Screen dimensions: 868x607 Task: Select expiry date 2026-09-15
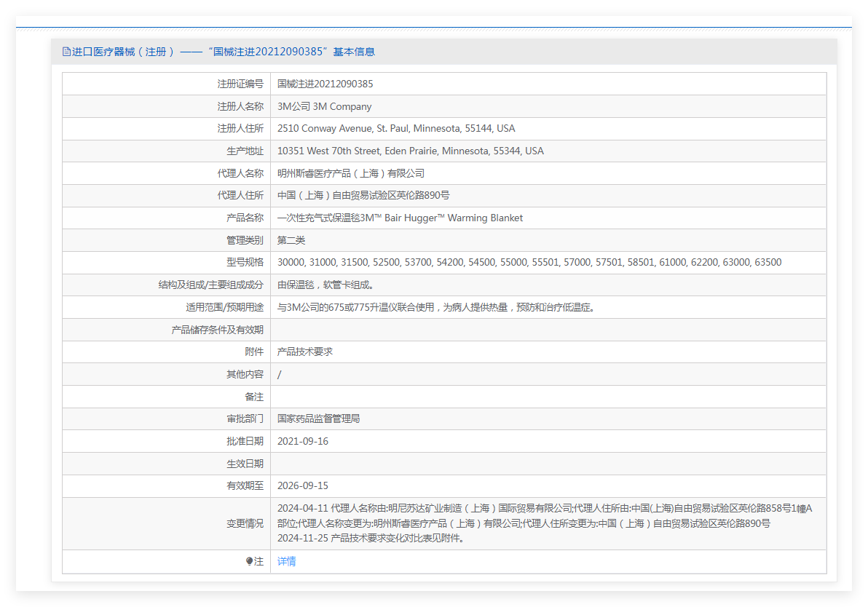click(303, 486)
